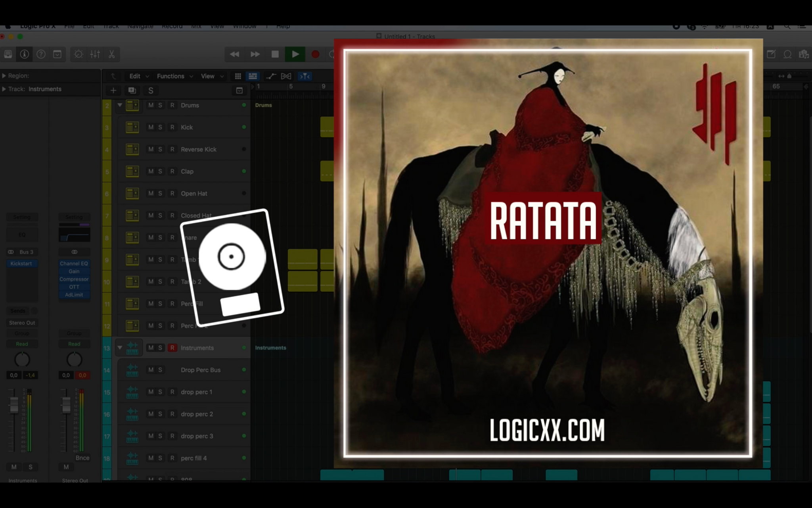Click the Add Track plus button

click(113, 90)
